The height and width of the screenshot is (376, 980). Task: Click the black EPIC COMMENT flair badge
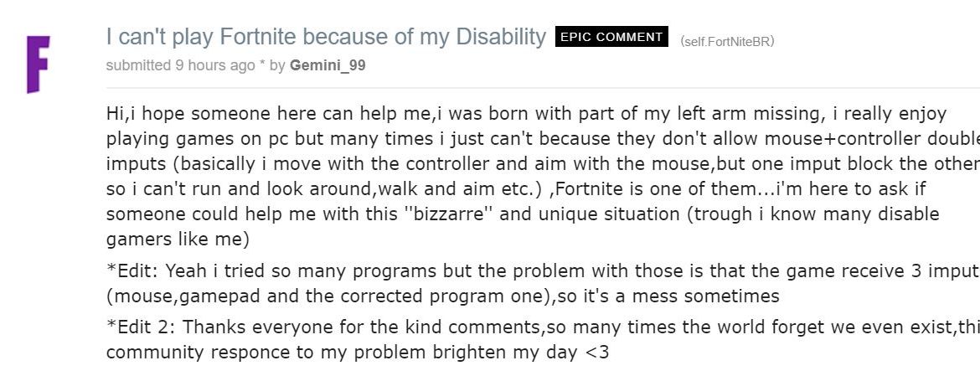(611, 37)
